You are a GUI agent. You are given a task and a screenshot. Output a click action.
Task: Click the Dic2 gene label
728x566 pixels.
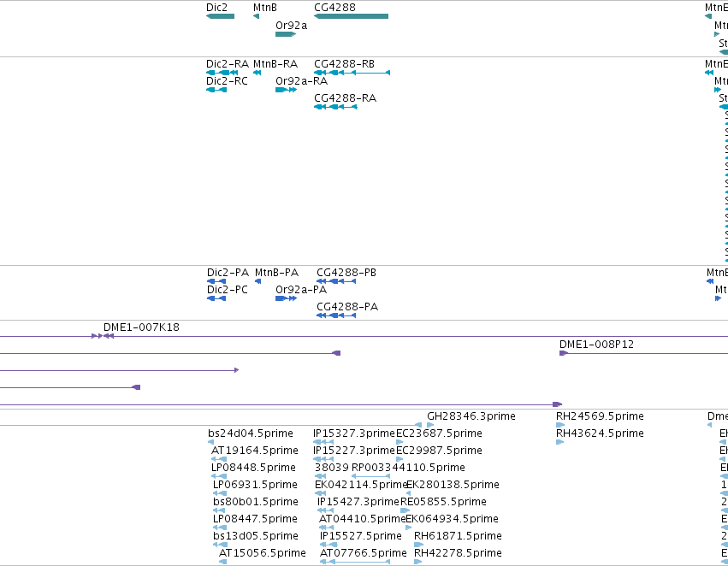coord(216,8)
